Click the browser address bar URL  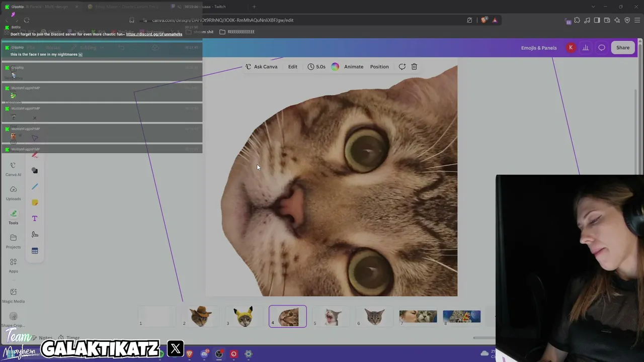[223, 20]
